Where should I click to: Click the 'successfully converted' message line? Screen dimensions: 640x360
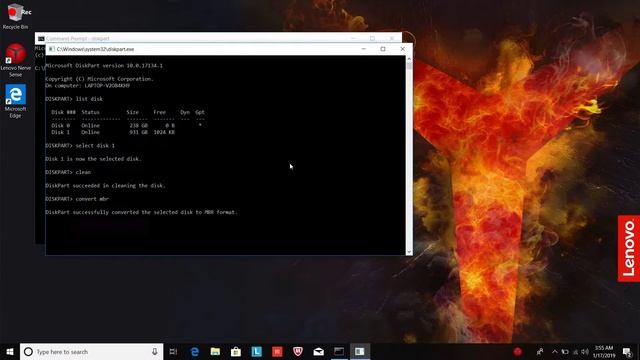pyautogui.click(x=141, y=212)
